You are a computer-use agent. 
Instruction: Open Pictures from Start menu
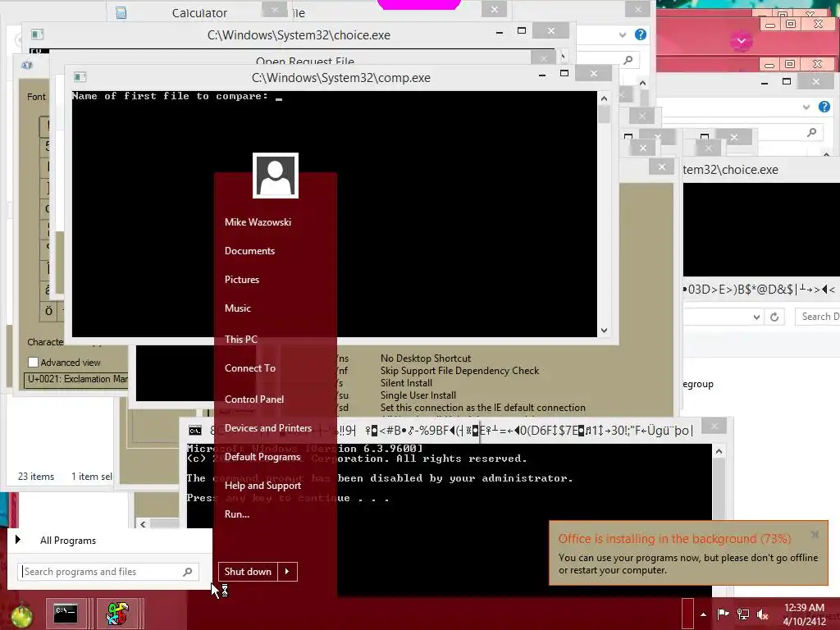tap(242, 280)
